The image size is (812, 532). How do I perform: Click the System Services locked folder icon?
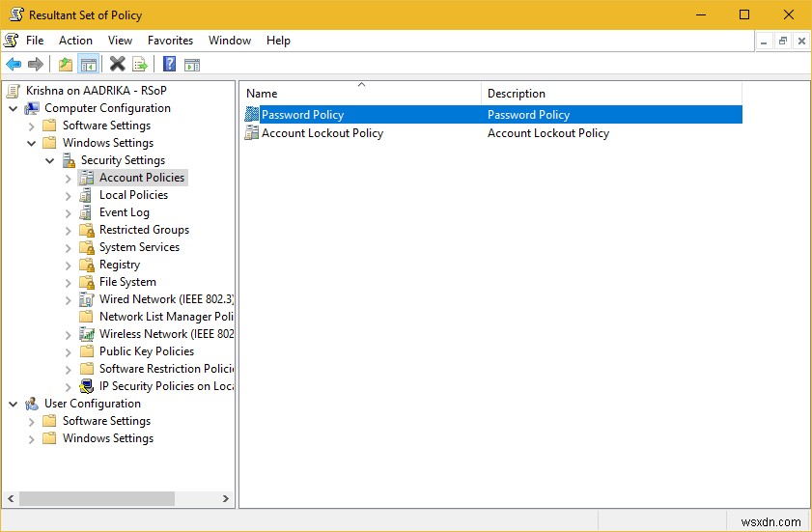[87, 247]
